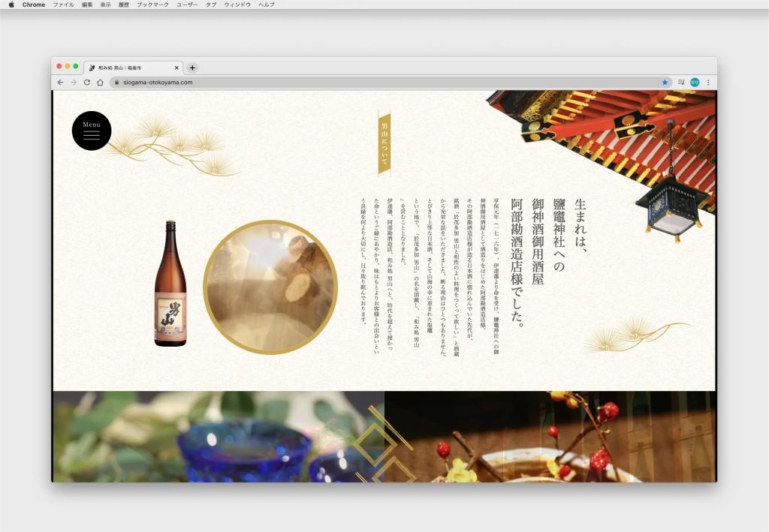This screenshot has width=769, height=532.
Task: Click the gold 男山について vertical banner
Action: pos(384,143)
